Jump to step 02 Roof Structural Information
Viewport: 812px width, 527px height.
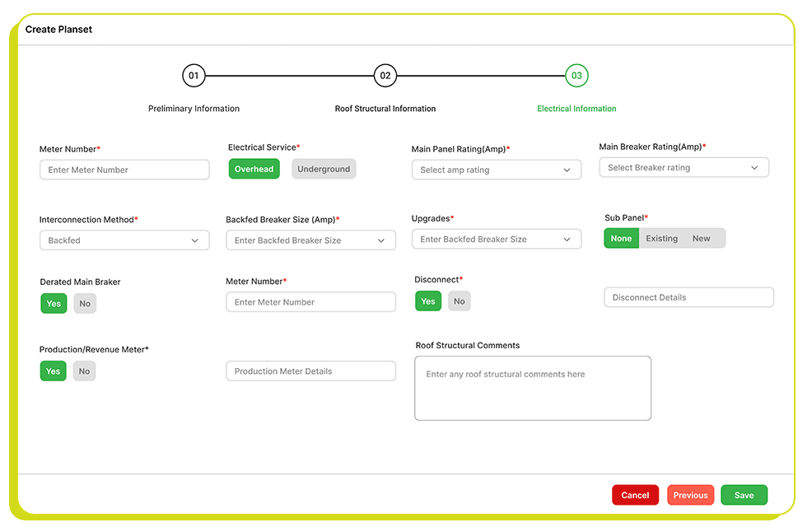(x=385, y=76)
